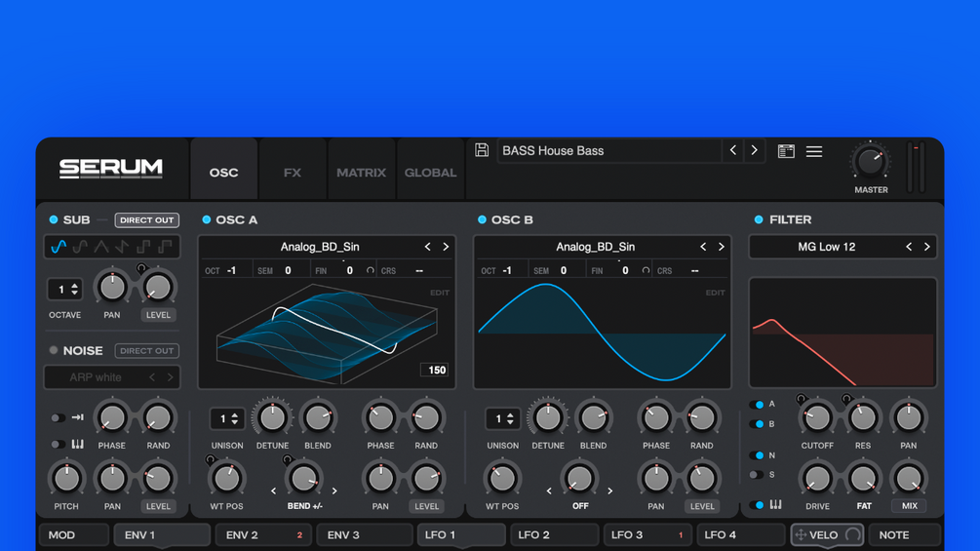The image size is (980, 551).
Task: Click the filter RES knob
Action: coord(863,418)
